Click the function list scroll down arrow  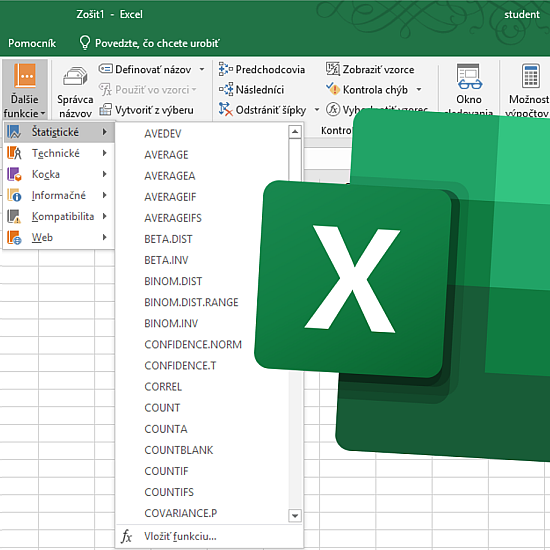(x=295, y=516)
